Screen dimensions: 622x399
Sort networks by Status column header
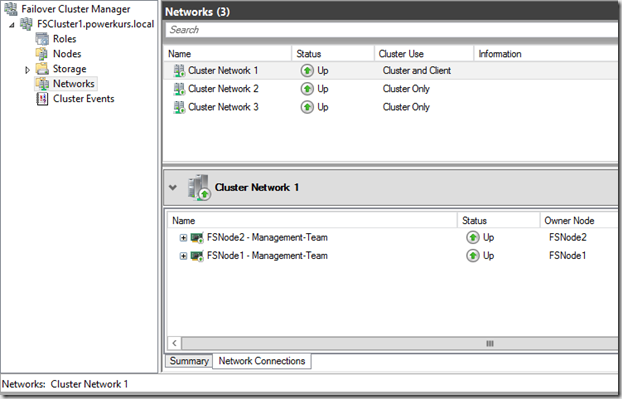click(x=333, y=54)
